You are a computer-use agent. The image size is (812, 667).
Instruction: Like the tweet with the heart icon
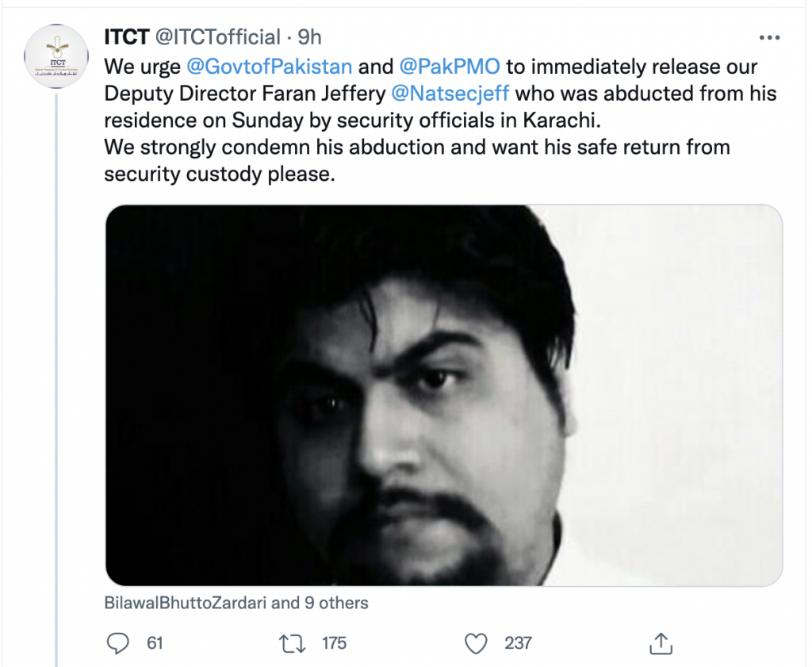476,642
